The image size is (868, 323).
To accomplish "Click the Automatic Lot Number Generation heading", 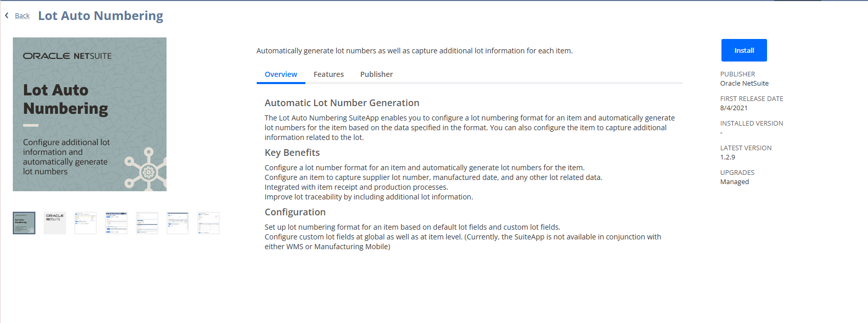I will pyautogui.click(x=342, y=103).
